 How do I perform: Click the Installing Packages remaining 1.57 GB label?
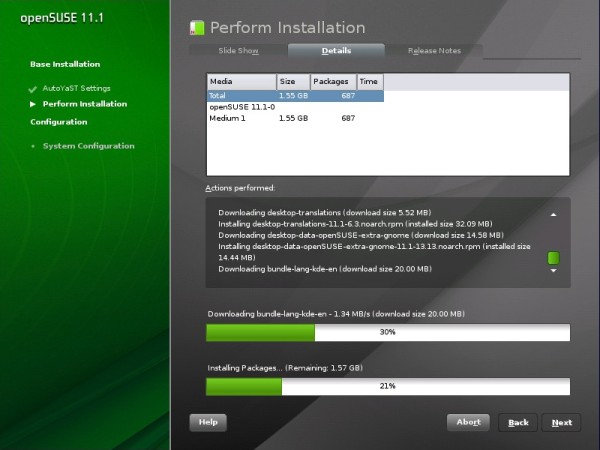285,368
